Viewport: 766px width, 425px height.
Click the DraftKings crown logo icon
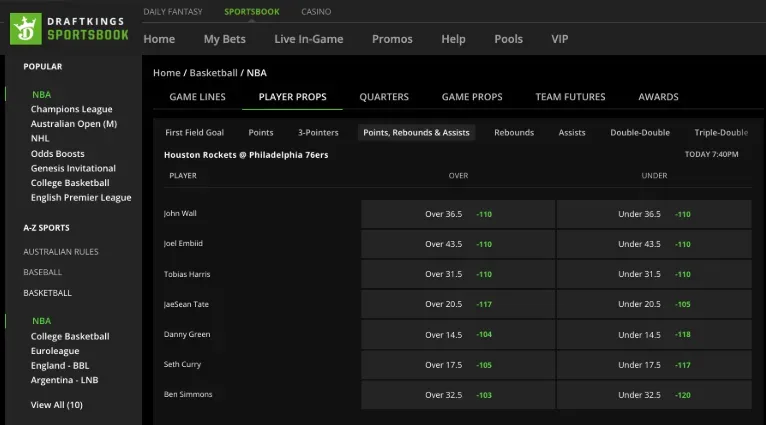(26, 29)
